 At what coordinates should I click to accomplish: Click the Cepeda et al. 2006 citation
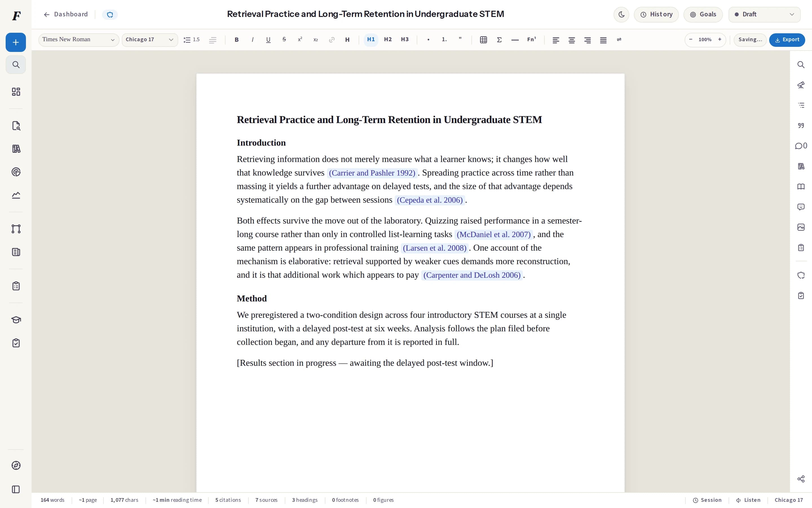(x=429, y=200)
